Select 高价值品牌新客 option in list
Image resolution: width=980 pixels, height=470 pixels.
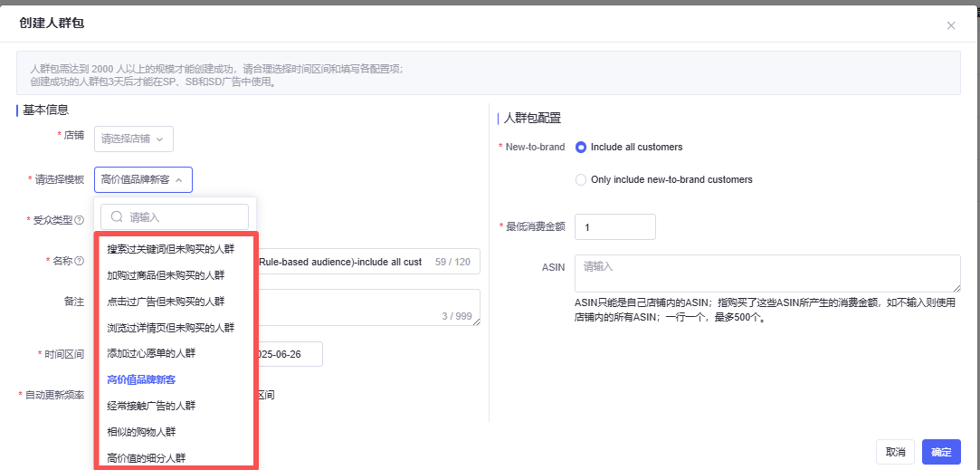click(141, 379)
